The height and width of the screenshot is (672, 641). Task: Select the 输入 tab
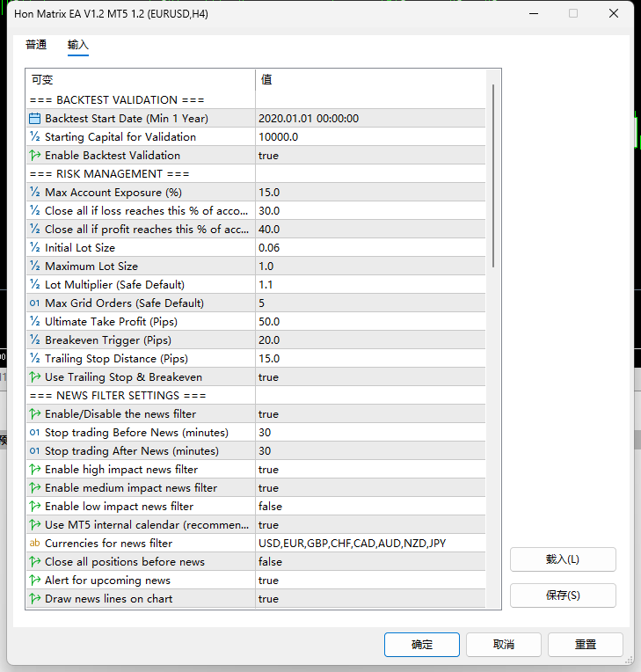[78, 45]
